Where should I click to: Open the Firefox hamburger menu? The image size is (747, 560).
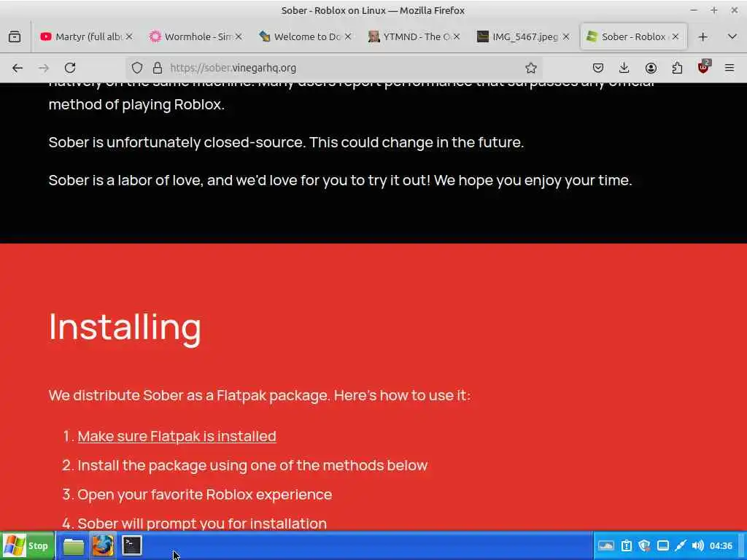pos(729,68)
